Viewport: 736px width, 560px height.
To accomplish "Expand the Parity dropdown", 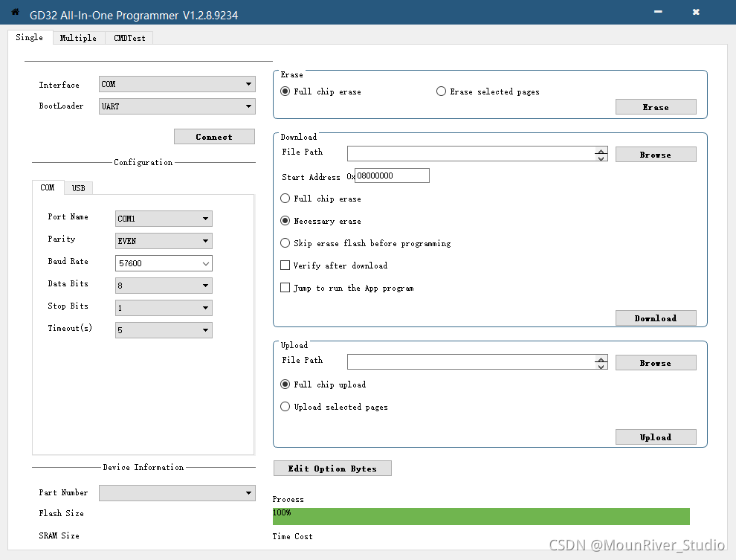I will (x=164, y=241).
